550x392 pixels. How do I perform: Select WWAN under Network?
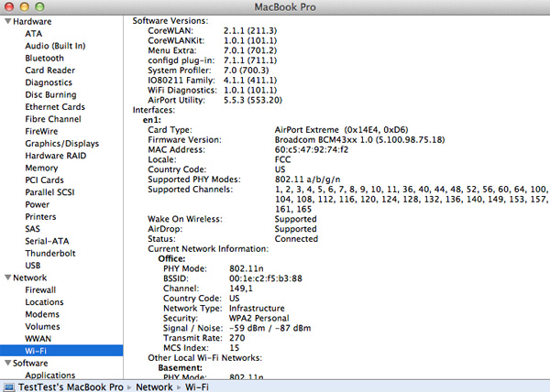tap(38, 339)
